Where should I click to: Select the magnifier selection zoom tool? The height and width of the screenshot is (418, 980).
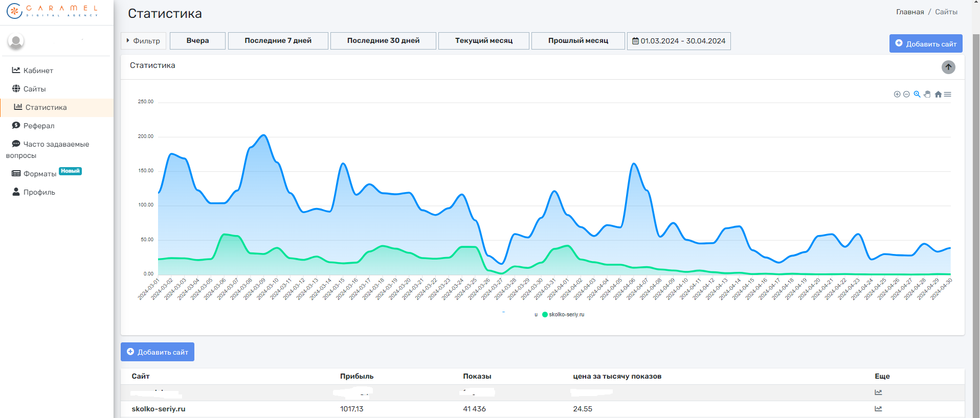917,94
